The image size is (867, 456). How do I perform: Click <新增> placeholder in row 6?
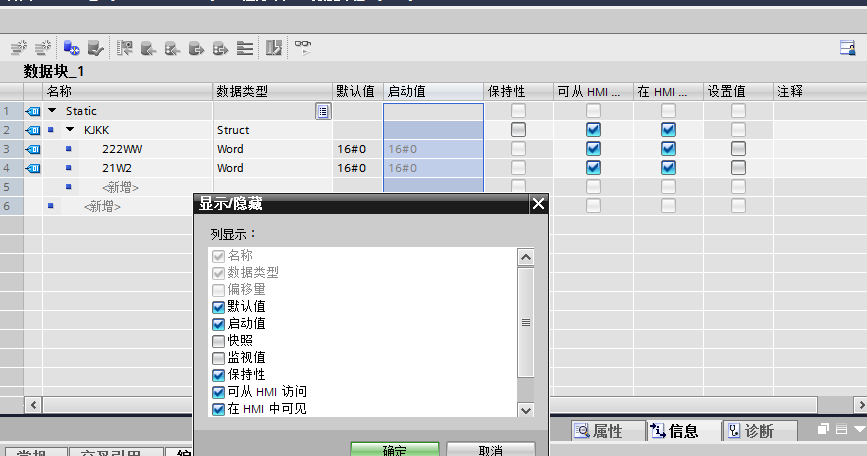(102, 207)
